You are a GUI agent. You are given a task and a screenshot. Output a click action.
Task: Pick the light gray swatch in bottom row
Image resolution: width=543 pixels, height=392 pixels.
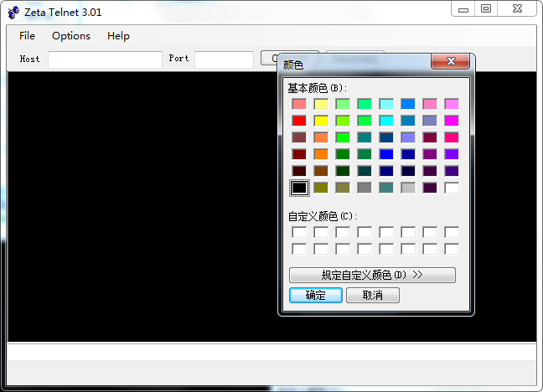click(x=408, y=188)
